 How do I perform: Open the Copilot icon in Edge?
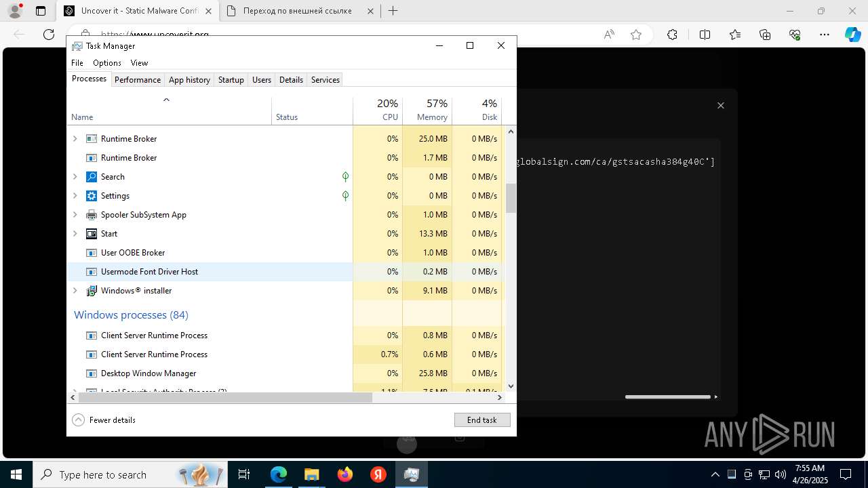coord(852,35)
